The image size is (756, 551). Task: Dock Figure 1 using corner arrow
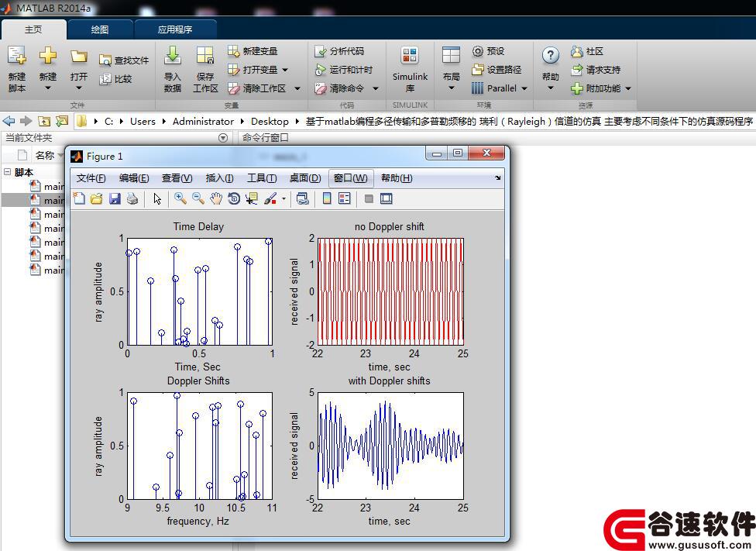click(x=497, y=178)
